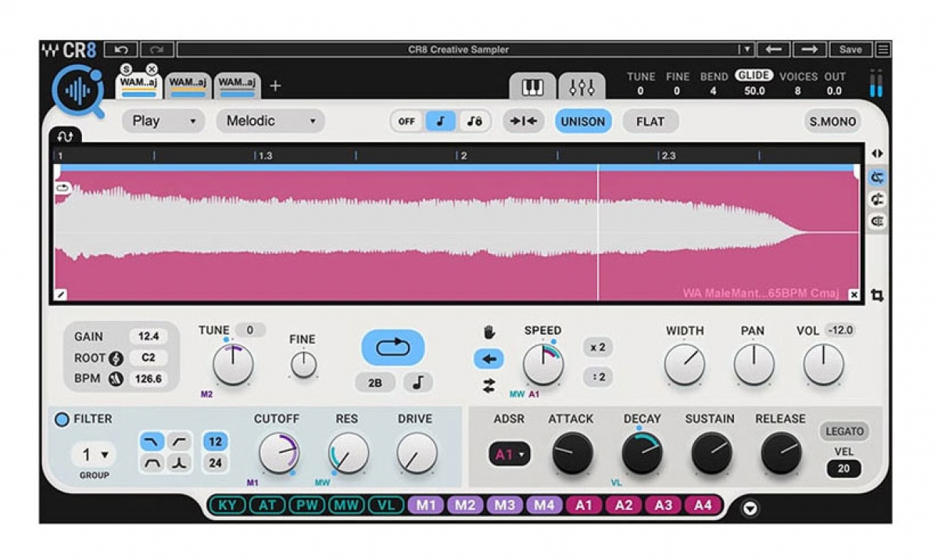Add a new sample layer with the plus
Viewport: 938px width, 560px height.
coord(275,86)
